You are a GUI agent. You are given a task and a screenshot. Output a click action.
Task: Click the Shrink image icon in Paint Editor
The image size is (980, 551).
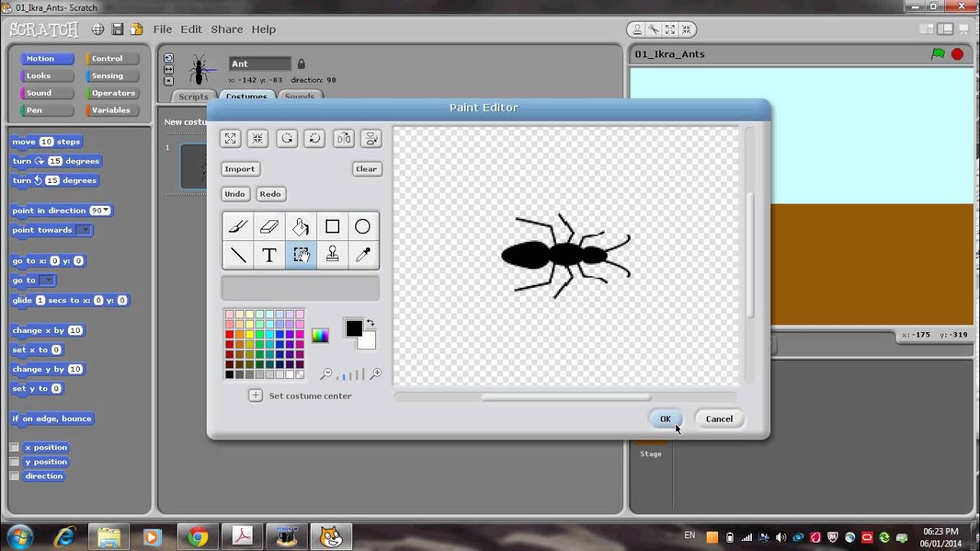tap(258, 139)
